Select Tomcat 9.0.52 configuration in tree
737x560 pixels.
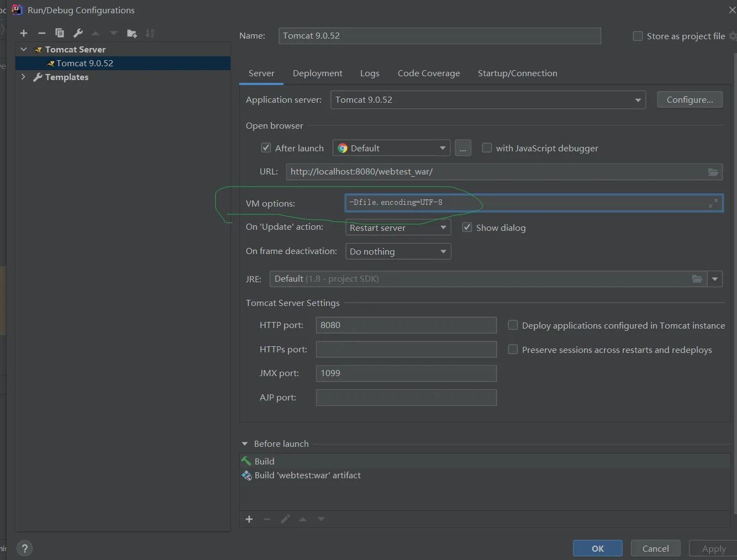pyautogui.click(x=123, y=63)
